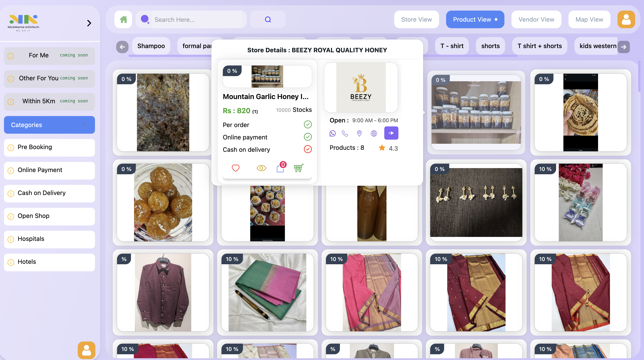Screen dimensions: 644x360
Task: Open the home icon near the search bar
Action: (123, 19)
